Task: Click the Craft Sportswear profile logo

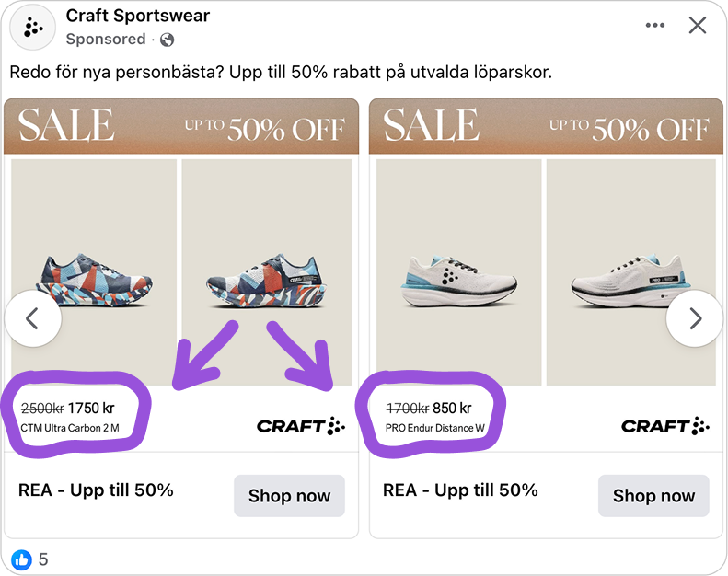Action: 32,29
